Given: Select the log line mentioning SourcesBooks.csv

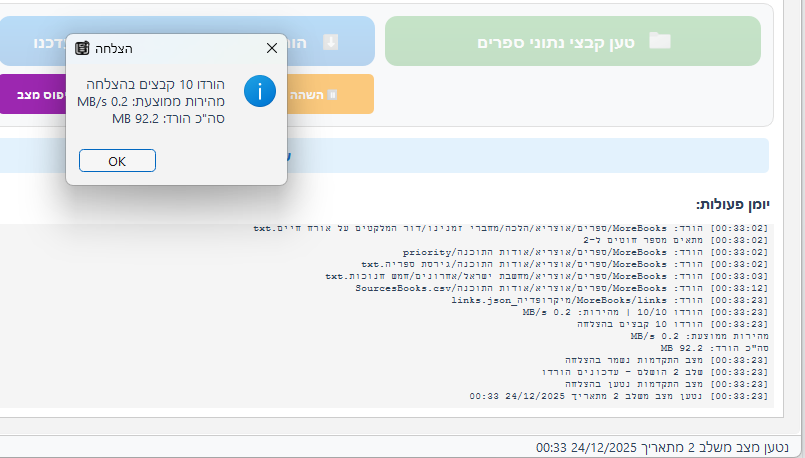Looking at the screenshot, I should (560, 287).
